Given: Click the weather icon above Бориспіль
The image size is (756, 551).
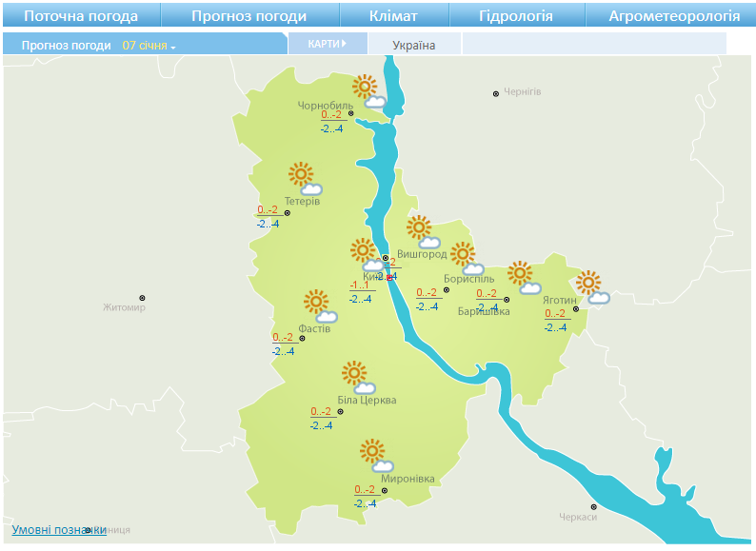Looking at the screenshot, I should 467,259.
